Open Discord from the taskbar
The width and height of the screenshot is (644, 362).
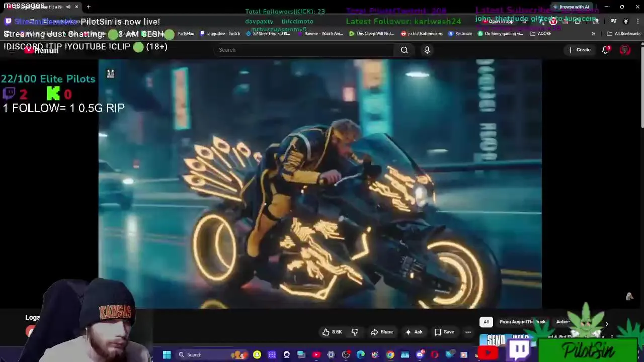coord(420,355)
